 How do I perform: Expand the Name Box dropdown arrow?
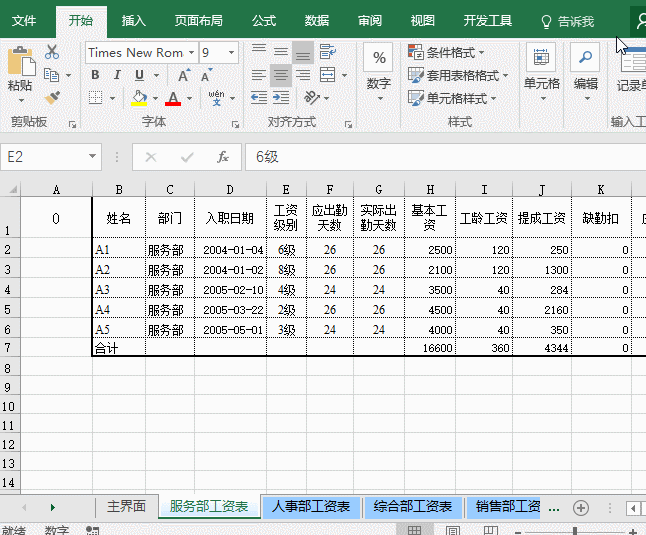coord(93,157)
